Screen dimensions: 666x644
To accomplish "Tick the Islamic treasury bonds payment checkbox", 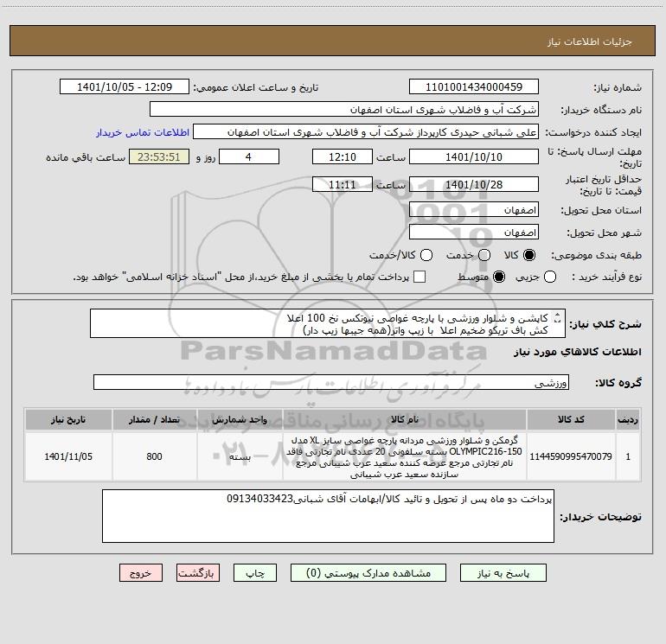I will point(419,277).
